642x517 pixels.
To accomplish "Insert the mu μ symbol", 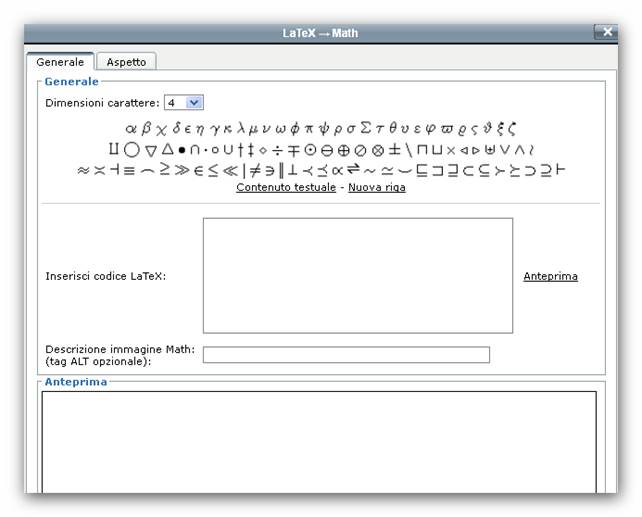I will pyautogui.click(x=253, y=130).
